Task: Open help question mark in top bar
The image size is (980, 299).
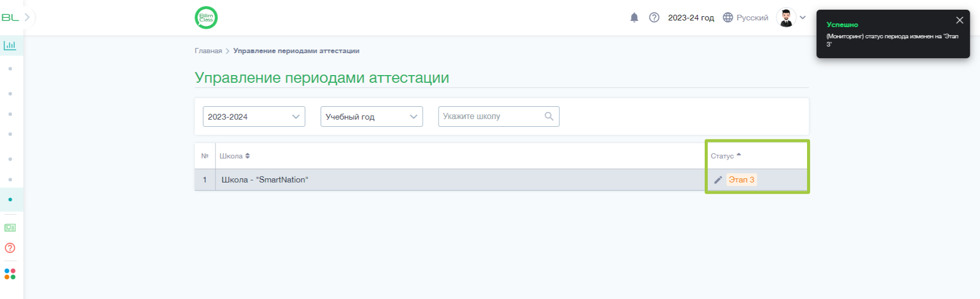Action: 654,18
